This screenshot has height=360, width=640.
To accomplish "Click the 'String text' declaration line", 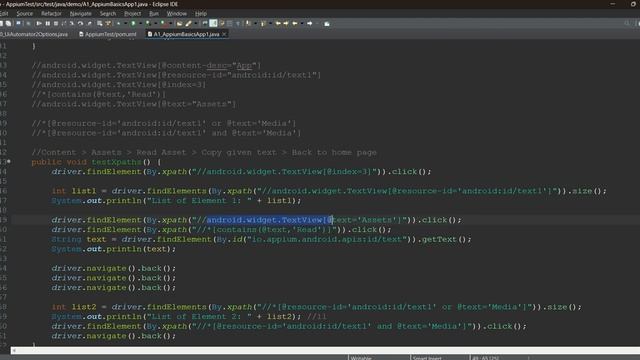I will point(261,239).
